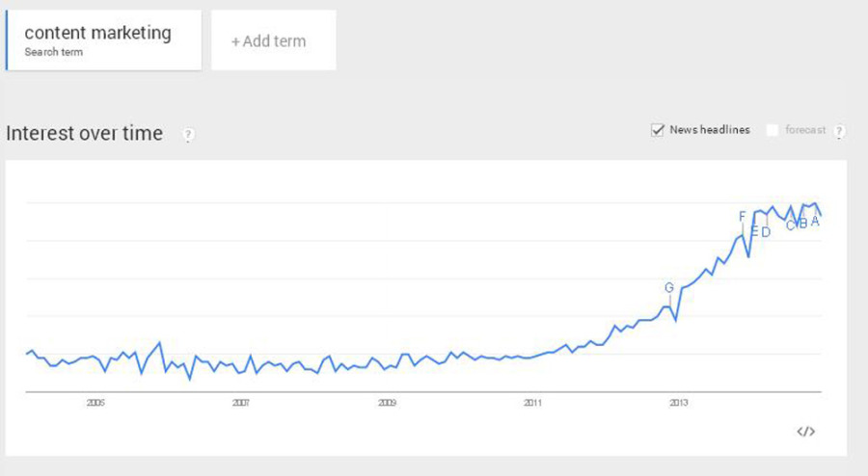The width and height of the screenshot is (868, 476).
Task: Click news headline marker C
Action: [x=790, y=225]
